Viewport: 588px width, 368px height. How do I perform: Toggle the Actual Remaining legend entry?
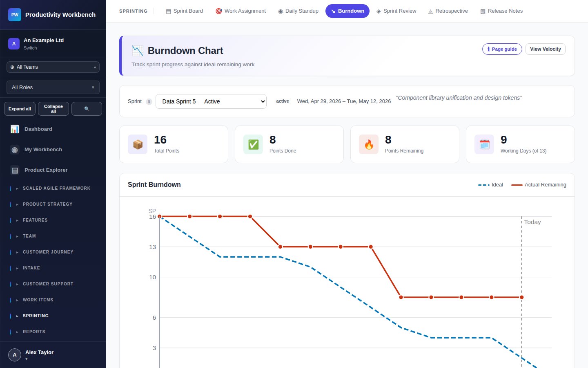[539, 185]
